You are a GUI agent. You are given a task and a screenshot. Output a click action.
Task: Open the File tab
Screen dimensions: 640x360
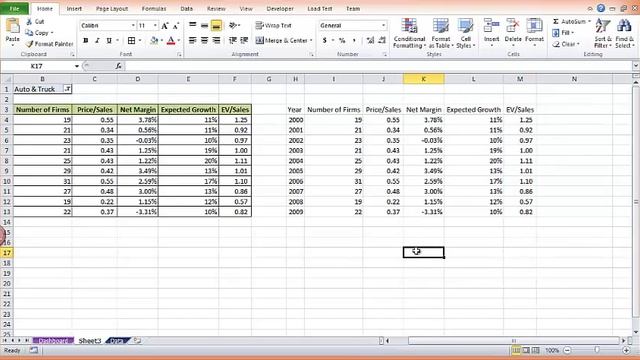pos(14,9)
